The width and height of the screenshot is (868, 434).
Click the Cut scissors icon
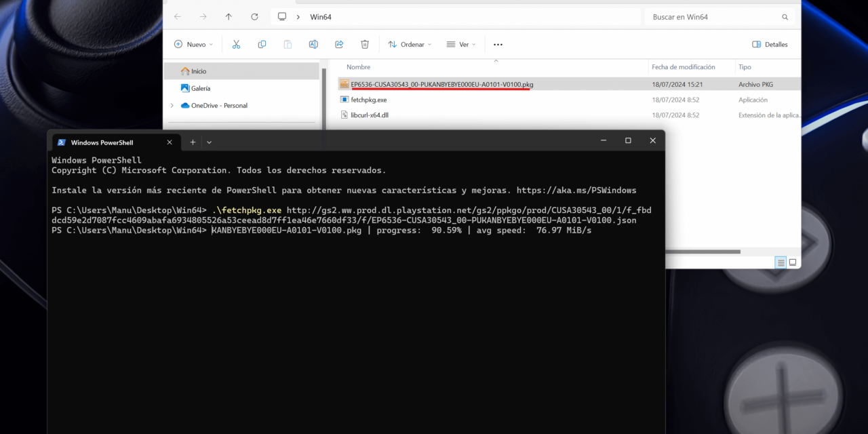236,44
